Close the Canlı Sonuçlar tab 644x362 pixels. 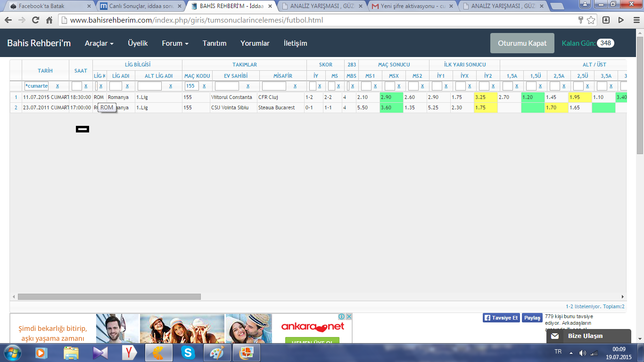point(180,7)
